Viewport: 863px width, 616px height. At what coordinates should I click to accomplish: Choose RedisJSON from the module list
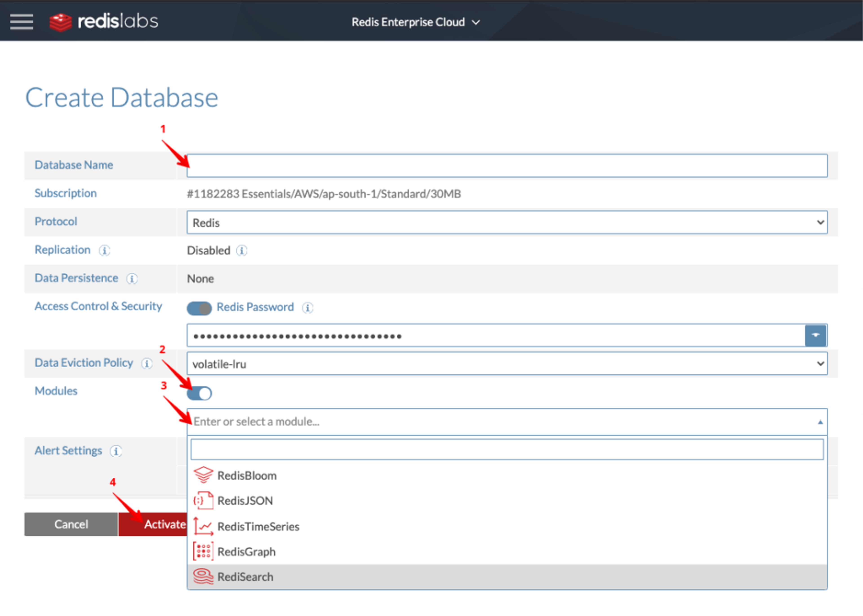[x=245, y=501]
